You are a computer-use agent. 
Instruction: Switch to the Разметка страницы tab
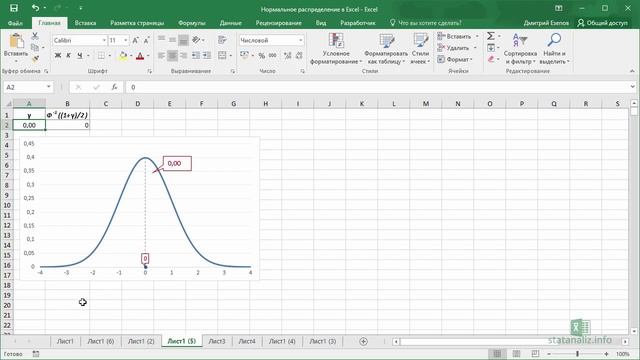pyautogui.click(x=137, y=23)
